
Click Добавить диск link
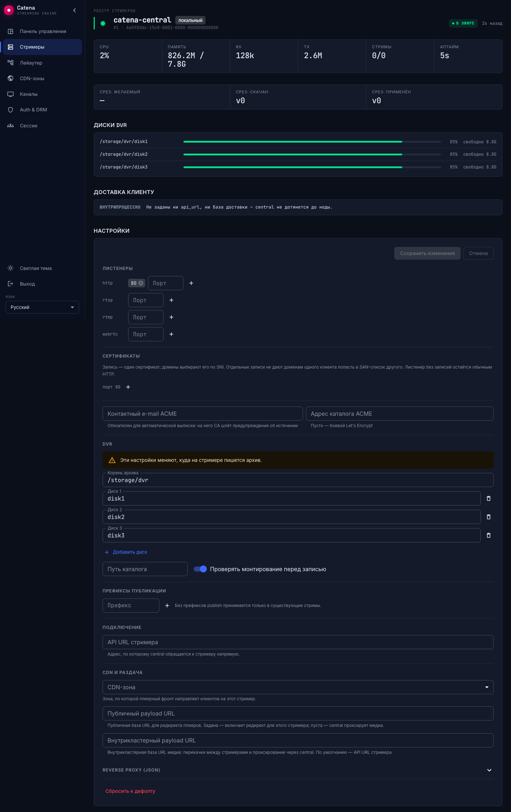(x=126, y=552)
